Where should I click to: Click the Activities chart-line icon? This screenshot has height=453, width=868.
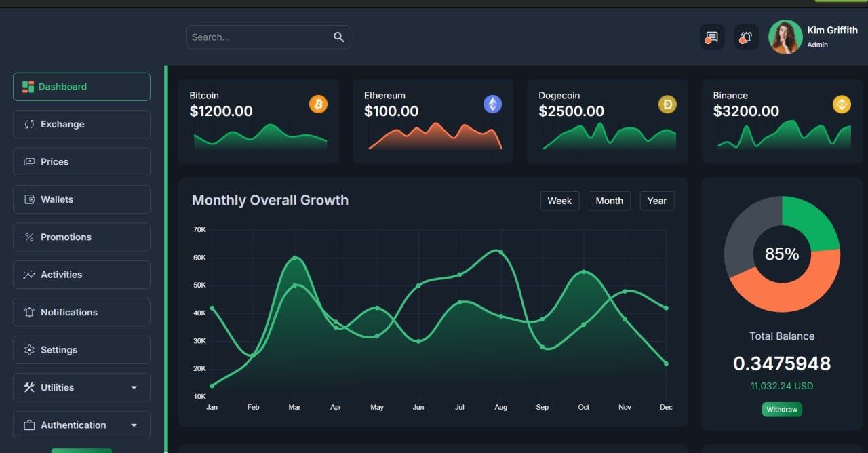coord(29,275)
